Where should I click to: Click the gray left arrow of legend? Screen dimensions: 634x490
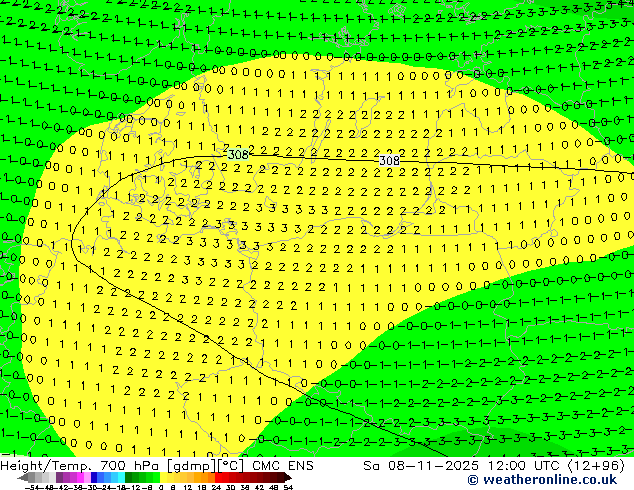click(x=23, y=477)
